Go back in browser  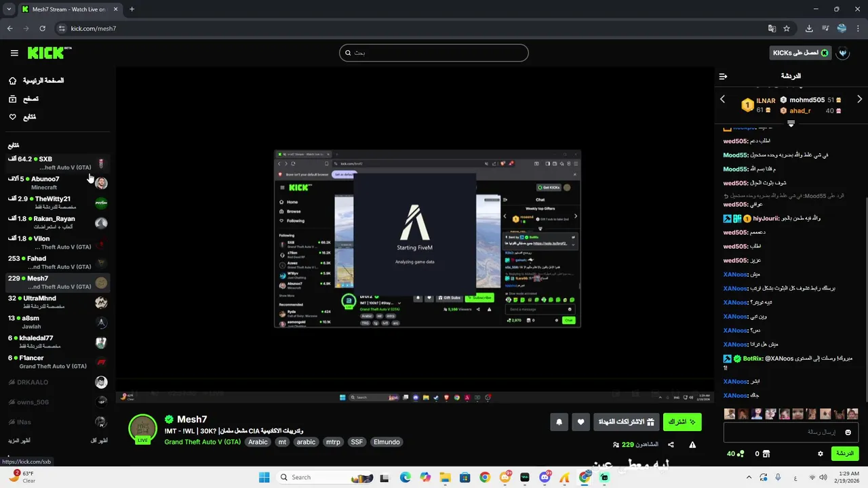point(9,28)
